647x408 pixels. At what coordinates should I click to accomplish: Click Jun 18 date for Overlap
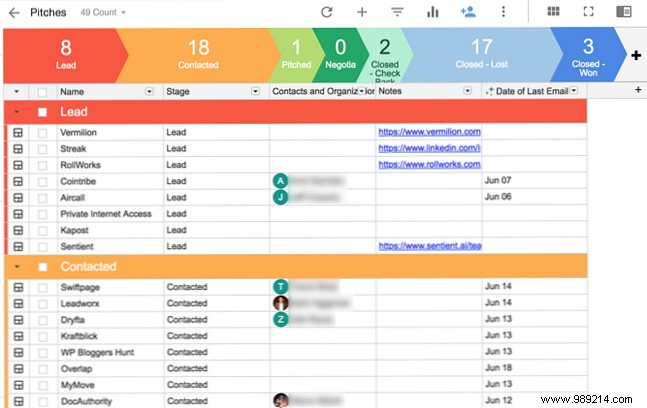498,368
